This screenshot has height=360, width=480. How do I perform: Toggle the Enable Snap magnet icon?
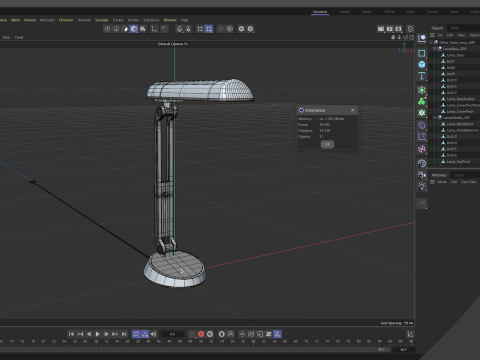point(180,29)
